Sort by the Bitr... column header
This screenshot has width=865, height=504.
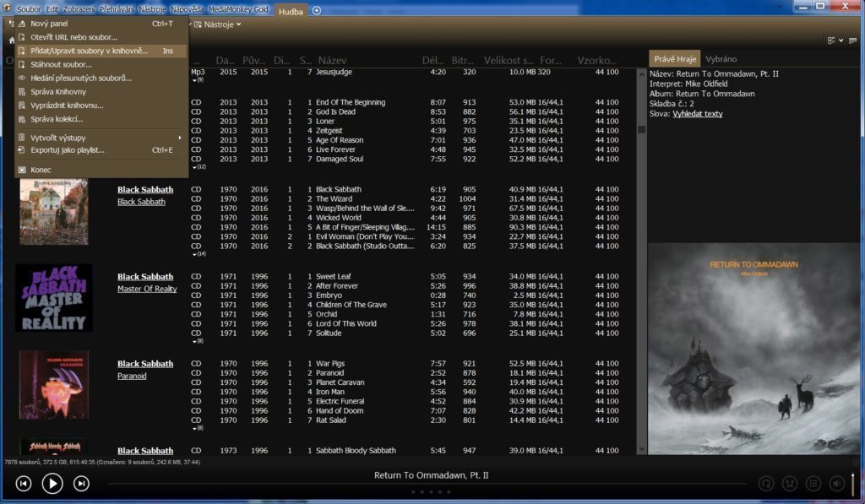pos(462,61)
